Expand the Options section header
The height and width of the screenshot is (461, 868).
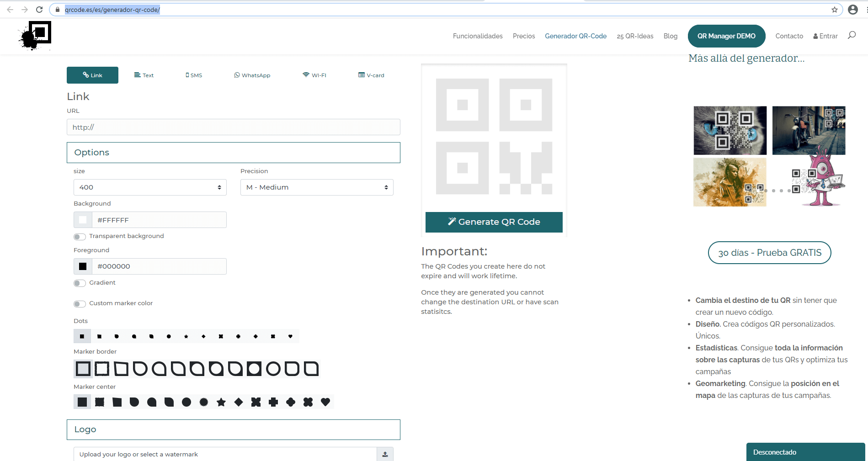click(x=234, y=153)
